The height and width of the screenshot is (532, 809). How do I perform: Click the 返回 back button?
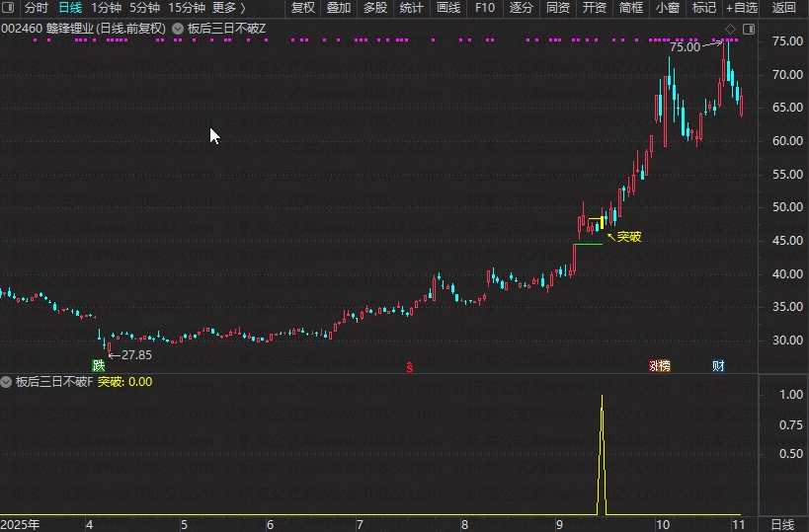pos(783,8)
